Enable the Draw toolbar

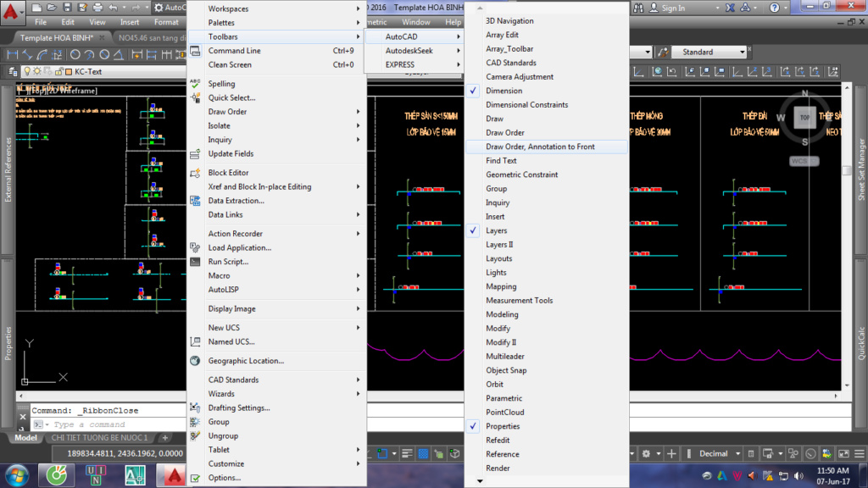pos(547,119)
